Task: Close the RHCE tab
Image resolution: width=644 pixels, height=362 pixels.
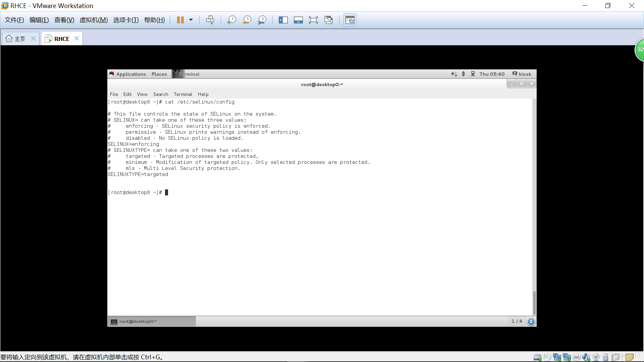Action: tap(77, 39)
